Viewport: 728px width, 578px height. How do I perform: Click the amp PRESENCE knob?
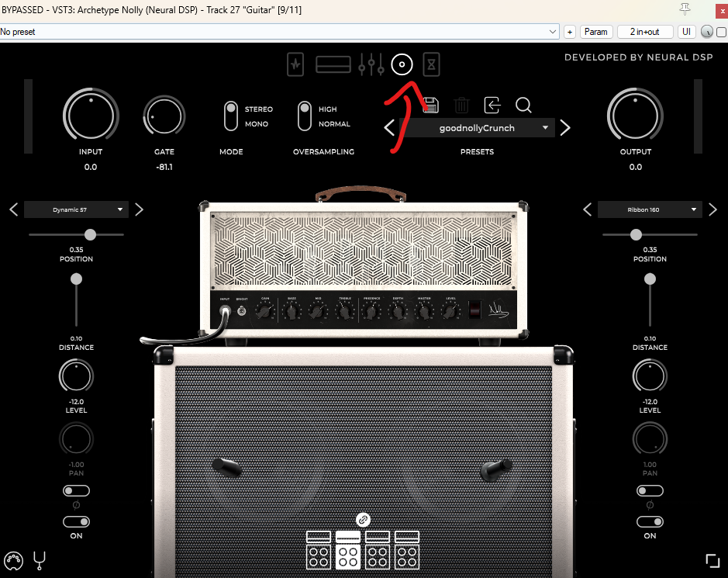(x=371, y=311)
